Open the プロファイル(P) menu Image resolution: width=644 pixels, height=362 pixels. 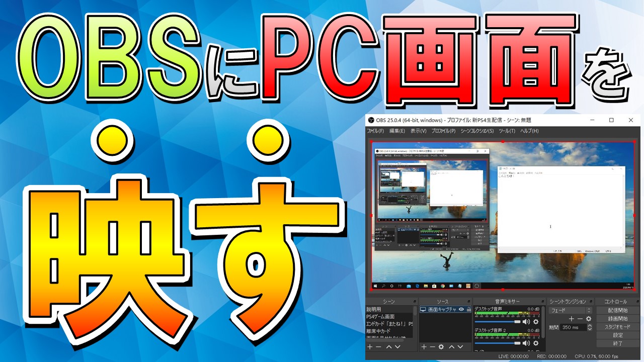coord(443,131)
